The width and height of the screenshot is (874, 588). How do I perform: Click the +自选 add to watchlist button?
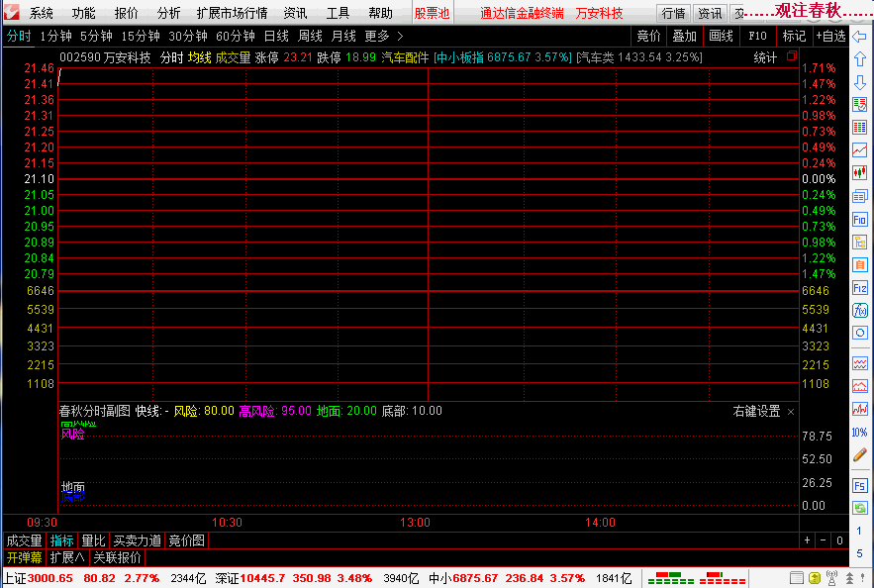click(831, 37)
